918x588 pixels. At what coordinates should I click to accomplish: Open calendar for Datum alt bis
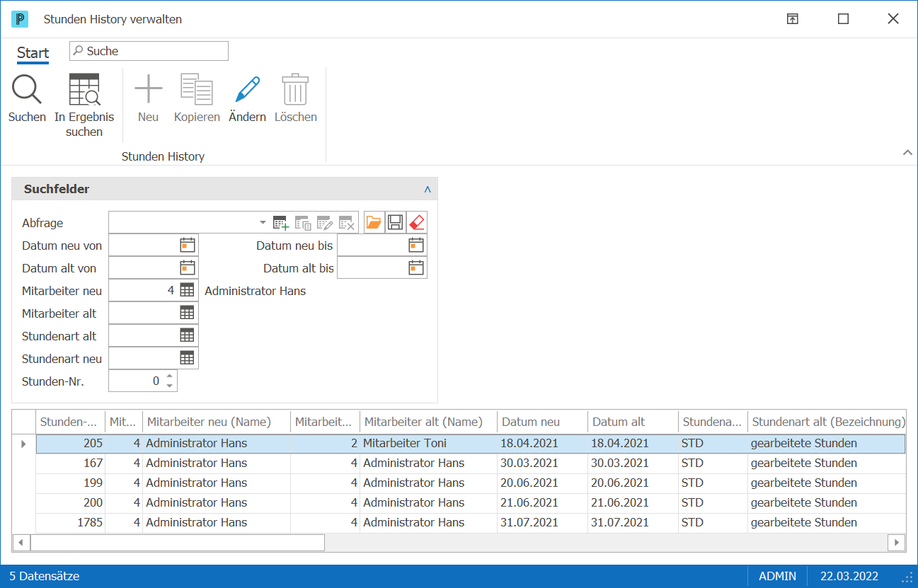pos(416,268)
